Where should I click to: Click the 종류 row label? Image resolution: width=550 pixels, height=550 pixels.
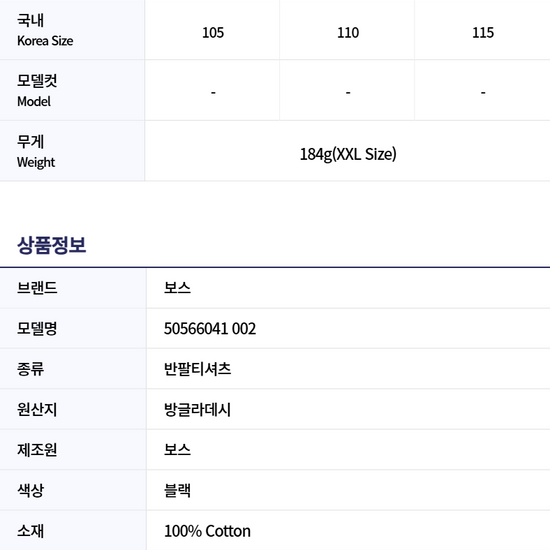click(x=31, y=369)
